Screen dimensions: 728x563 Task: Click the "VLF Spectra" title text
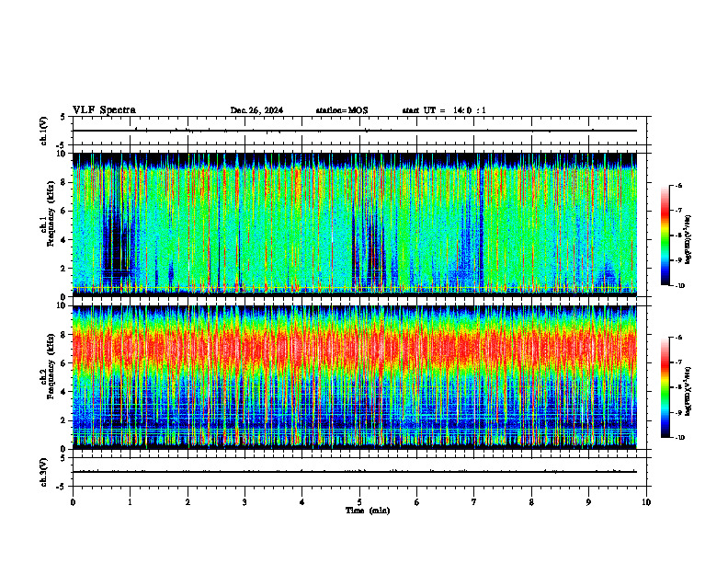[104, 110]
